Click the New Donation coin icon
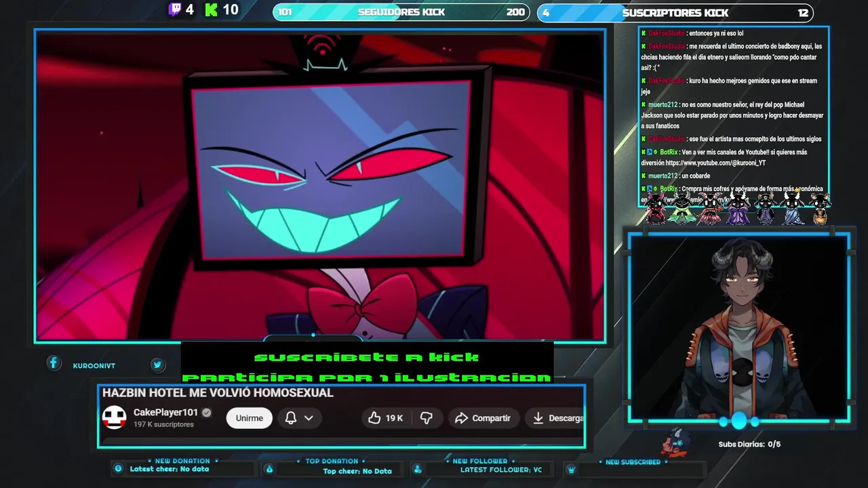The image size is (868, 488). coord(118,468)
